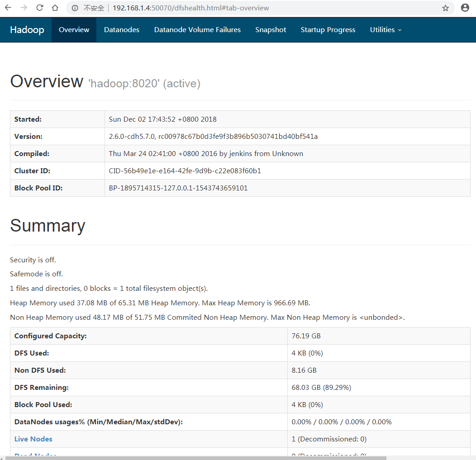
Task: Expand the Utilities dropdown menu
Action: pyautogui.click(x=386, y=30)
